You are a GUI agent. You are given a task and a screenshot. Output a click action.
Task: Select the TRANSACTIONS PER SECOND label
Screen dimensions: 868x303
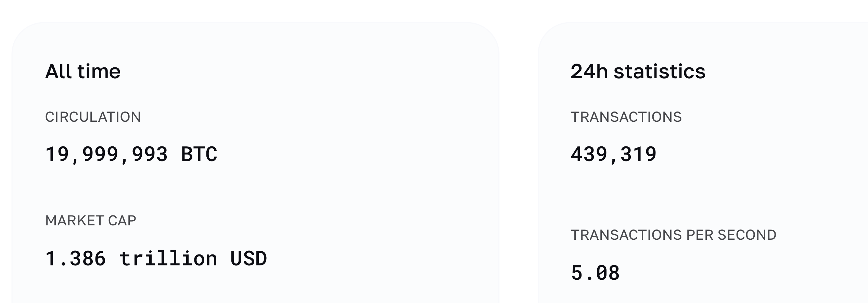click(x=673, y=235)
